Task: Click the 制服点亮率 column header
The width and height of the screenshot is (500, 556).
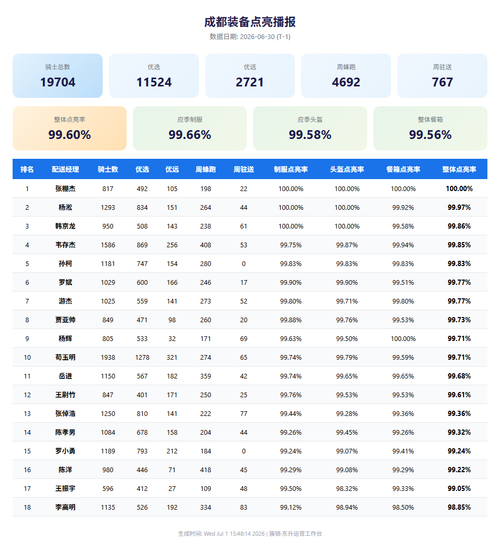Action: 291,169
